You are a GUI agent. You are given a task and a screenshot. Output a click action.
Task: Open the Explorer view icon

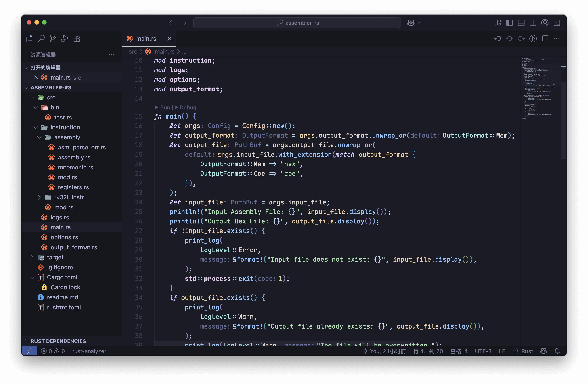29,38
